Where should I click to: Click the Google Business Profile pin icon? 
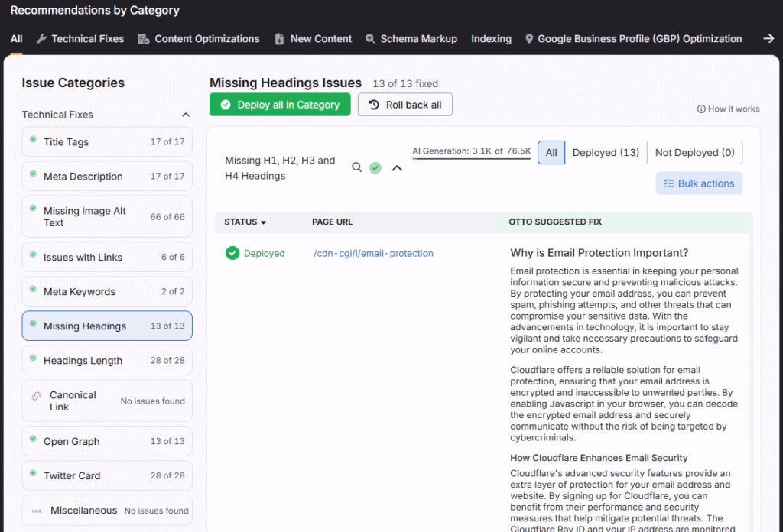pyautogui.click(x=528, y=38)
